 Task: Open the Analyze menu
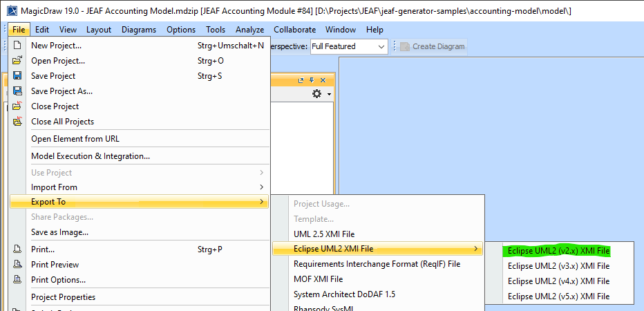coord(249,30)
